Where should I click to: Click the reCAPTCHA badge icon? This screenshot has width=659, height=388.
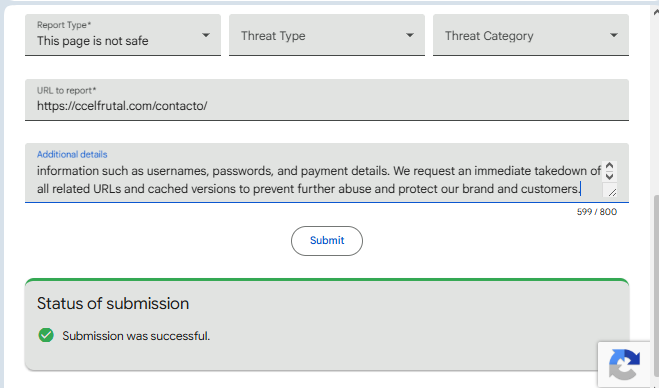click(x=624, y=364)
